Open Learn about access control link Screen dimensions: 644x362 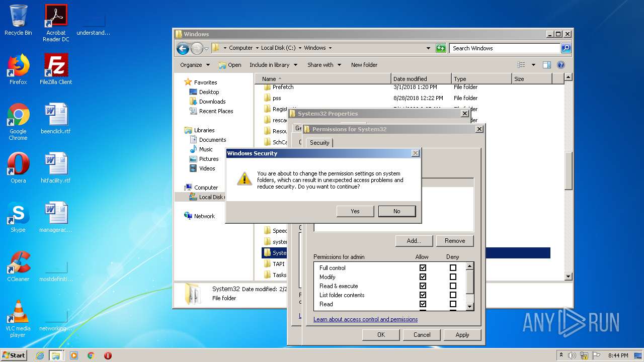point(365,319)
